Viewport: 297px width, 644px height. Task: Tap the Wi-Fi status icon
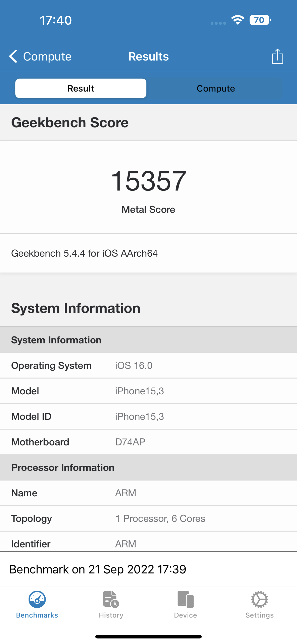click(238, 20)
